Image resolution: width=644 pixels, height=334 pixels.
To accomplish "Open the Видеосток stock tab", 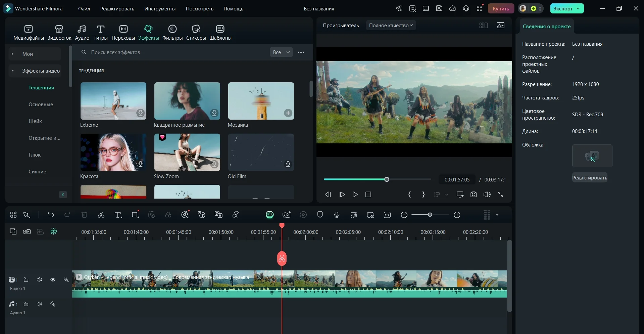I will 59,33.
